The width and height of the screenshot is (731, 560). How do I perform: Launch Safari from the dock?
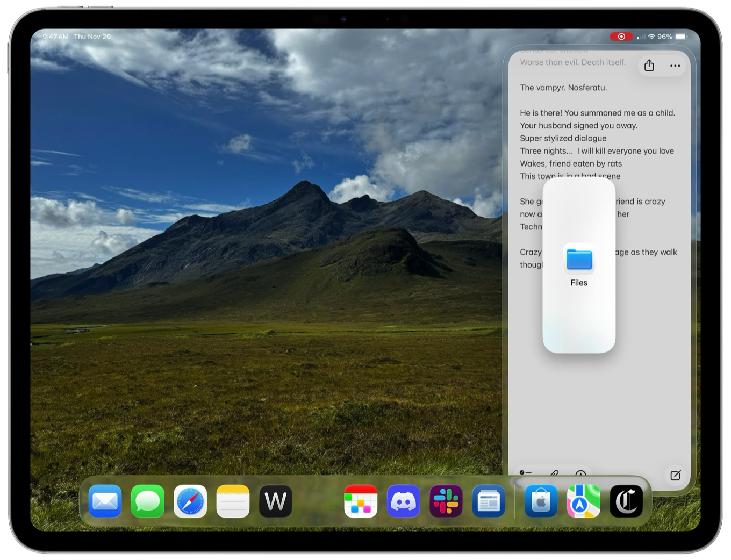[190, 501]
